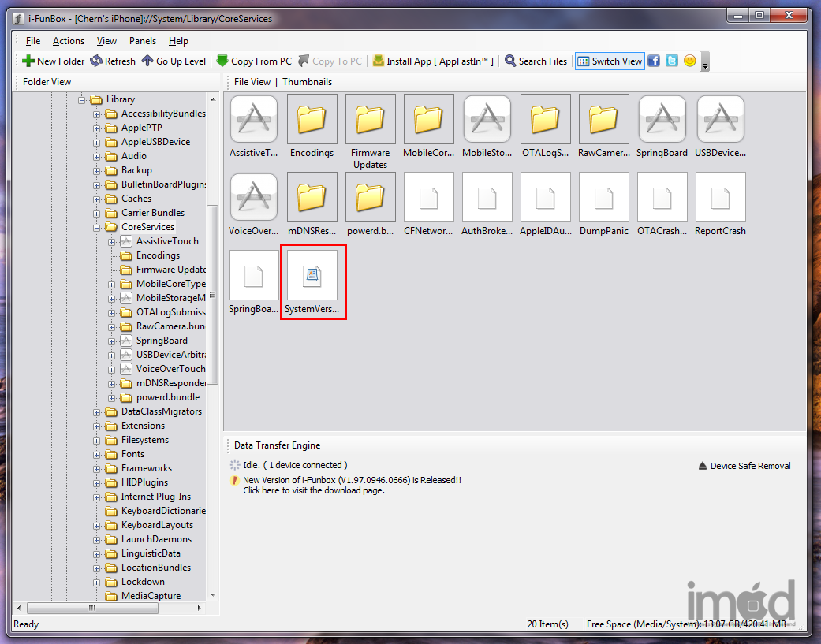821x644 pixels.
Task: Expand the AccessibilityBundles folder node
Action: tap(97, 114)
